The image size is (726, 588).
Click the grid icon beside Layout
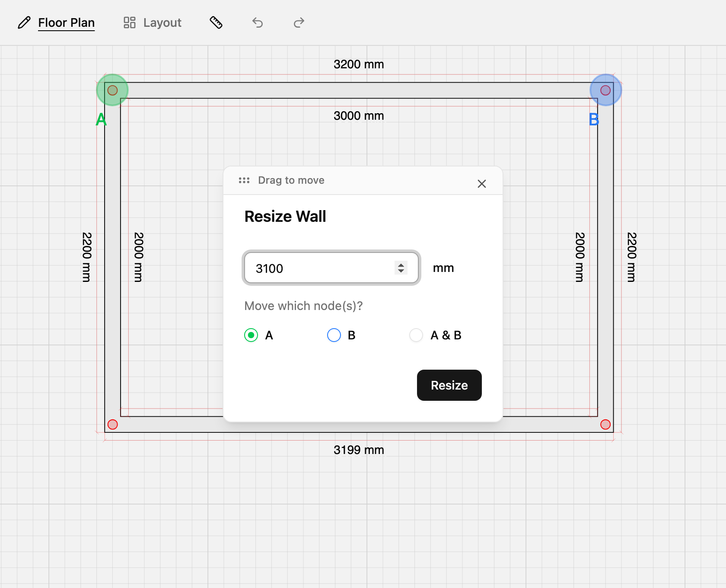click(x=130, y=22)
